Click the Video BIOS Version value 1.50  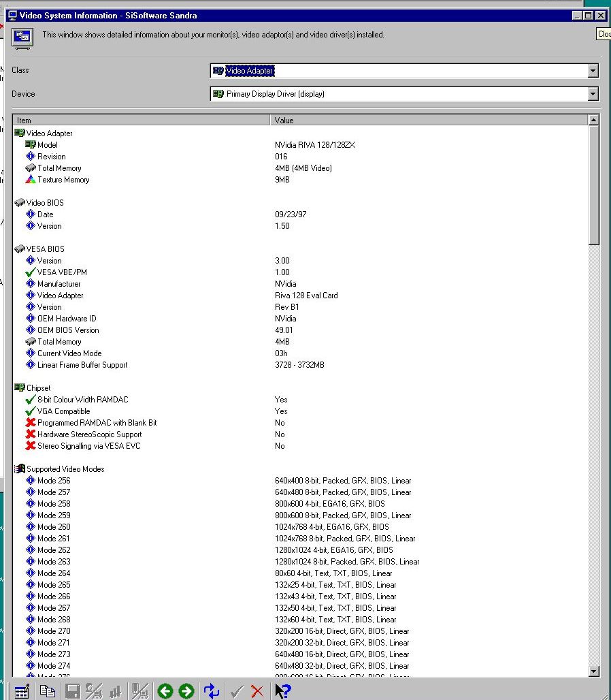click(x=282, y=226)
